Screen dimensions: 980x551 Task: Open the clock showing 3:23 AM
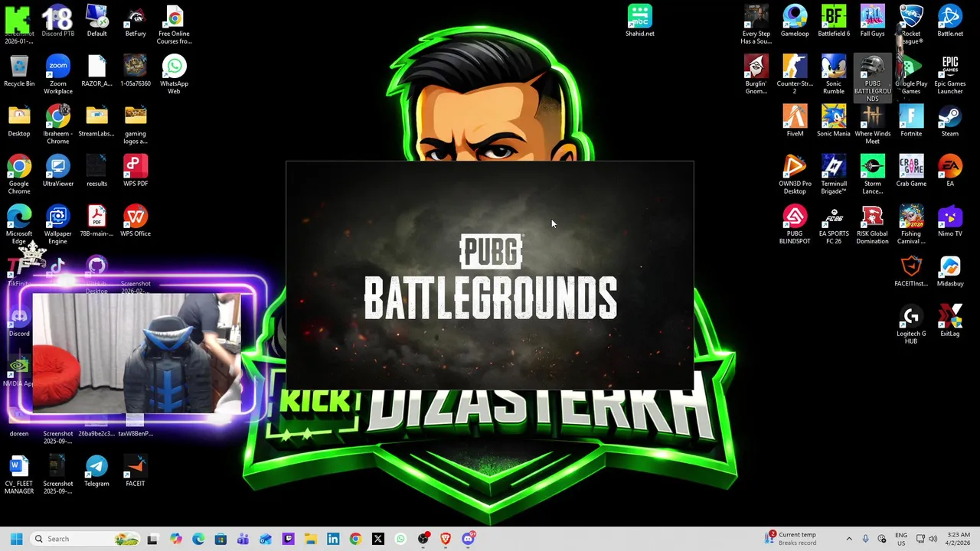coord(958,539)
